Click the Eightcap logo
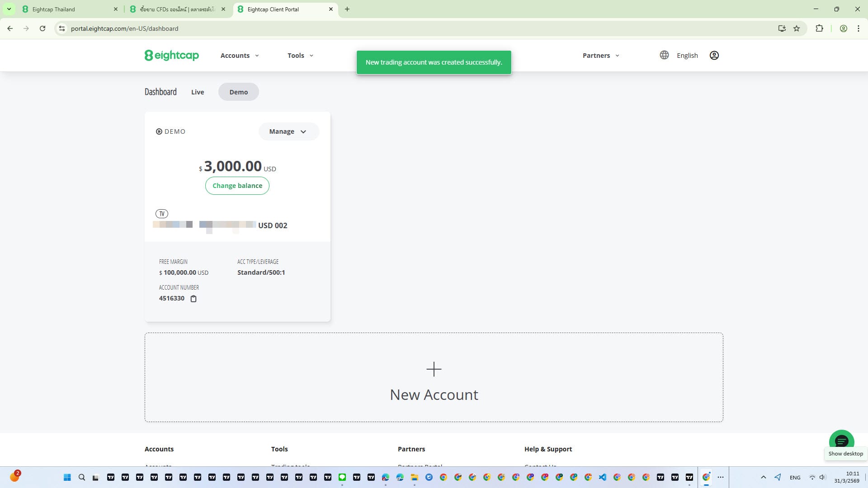Viewport: 868px width, 488px height. coord(171,55)
